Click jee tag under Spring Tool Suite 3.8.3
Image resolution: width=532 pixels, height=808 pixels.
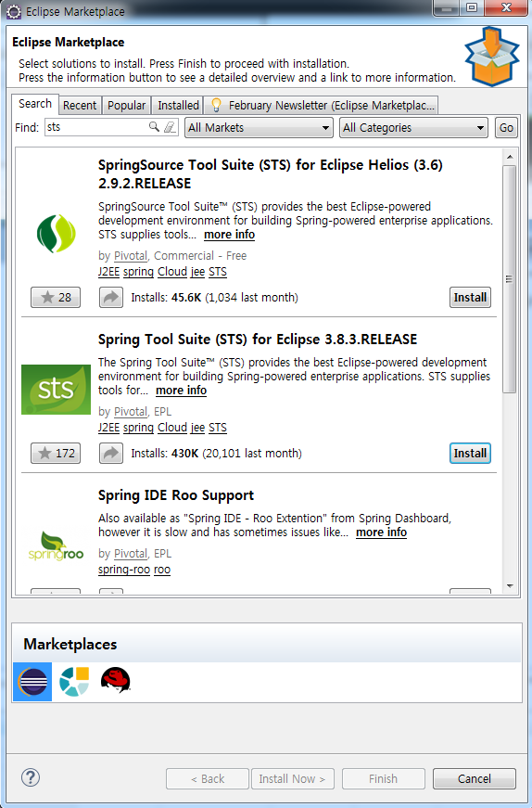197,428
